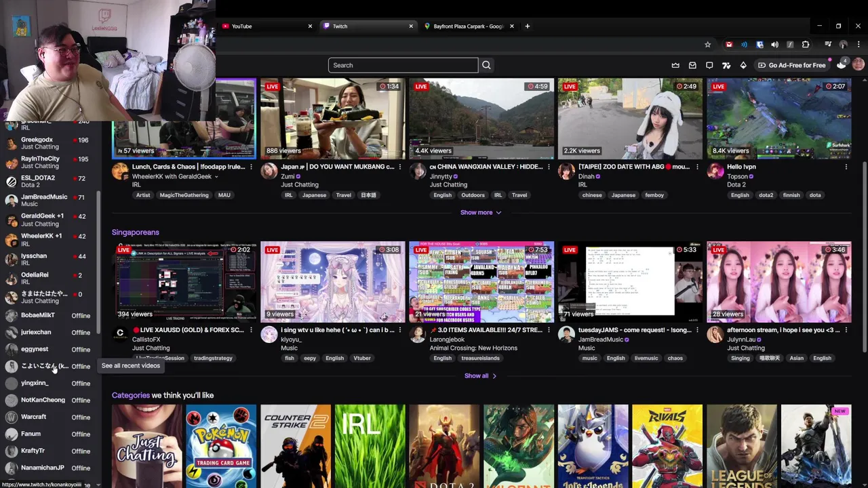Click the femboy tag under Dinah

coord(654,195)
